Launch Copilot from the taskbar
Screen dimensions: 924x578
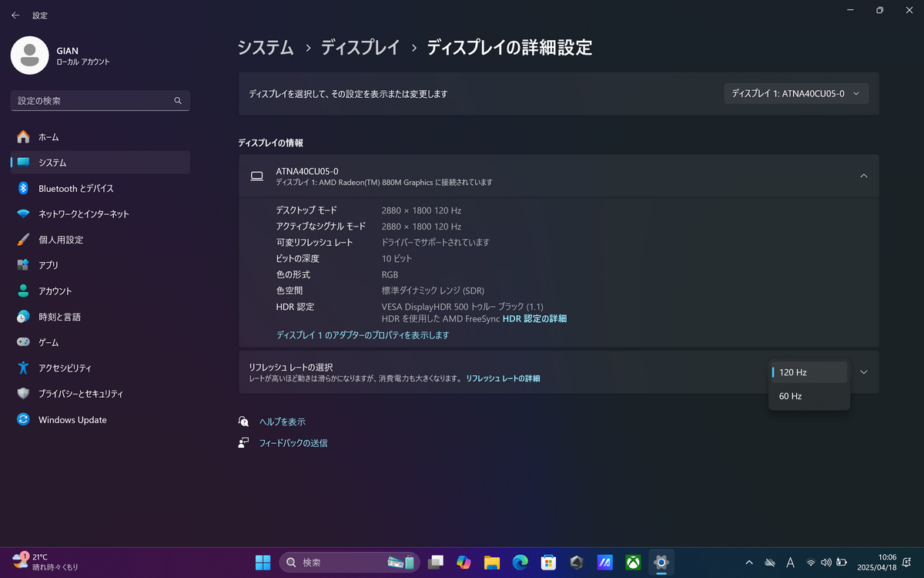pos(464,563)
